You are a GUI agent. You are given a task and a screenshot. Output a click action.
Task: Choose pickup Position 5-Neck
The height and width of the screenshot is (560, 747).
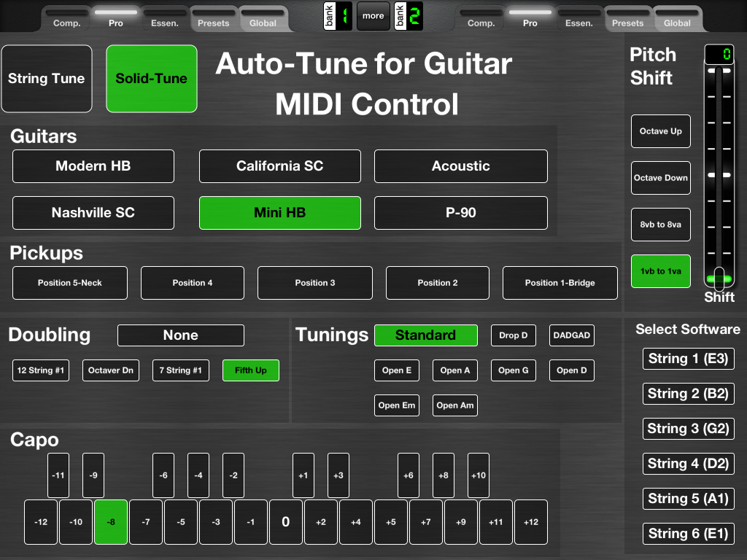pyautogui.click(x=70, y=283)
